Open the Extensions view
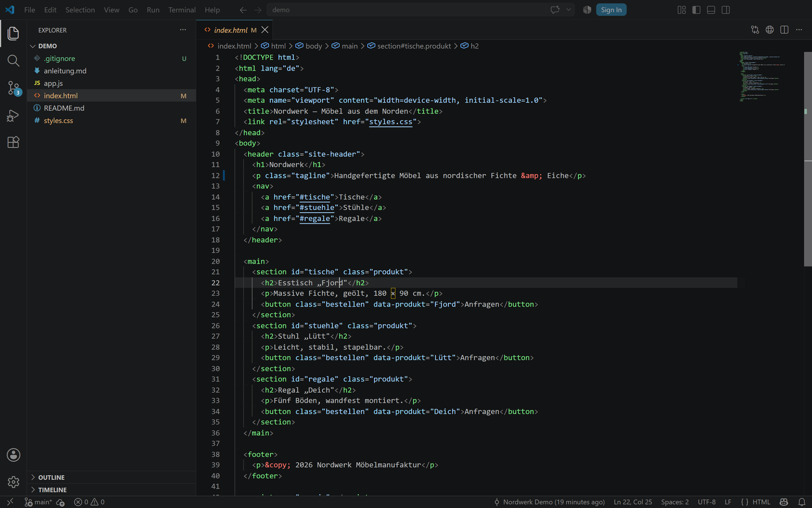The image size is (812, 508). pyautogui.click(x=14, y=142)
